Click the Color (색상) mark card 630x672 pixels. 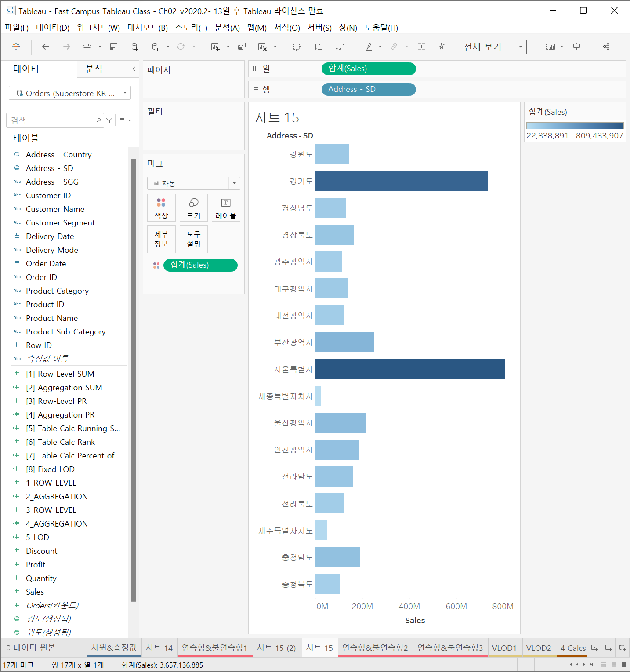(161, 208)
